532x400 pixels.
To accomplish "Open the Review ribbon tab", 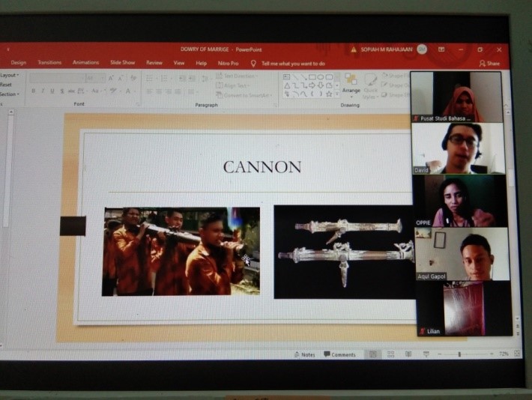I will point(154,63).
